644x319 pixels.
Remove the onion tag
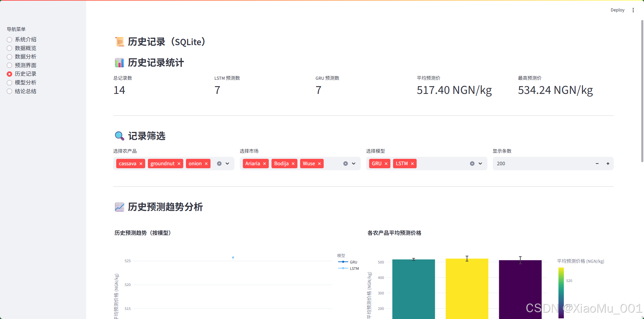point(206,164)
